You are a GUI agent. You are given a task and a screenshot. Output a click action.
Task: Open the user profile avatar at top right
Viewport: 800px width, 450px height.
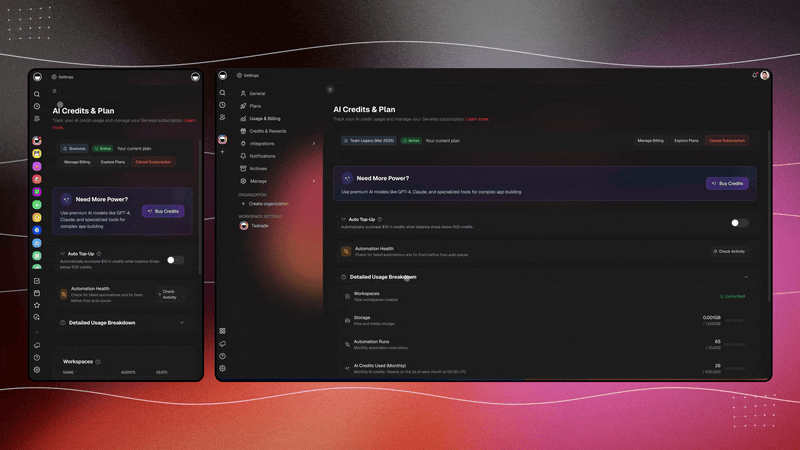point(765,75)
